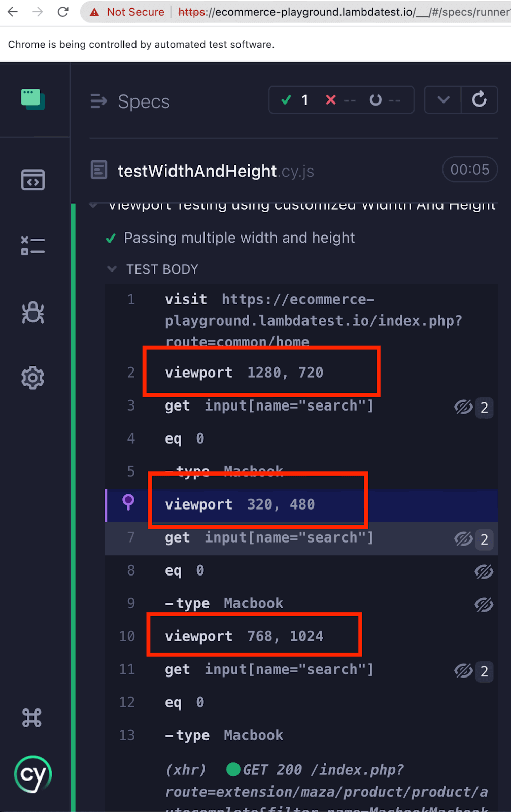
Task: Open the Runs list sidebar icon
Action: (33, 246)
